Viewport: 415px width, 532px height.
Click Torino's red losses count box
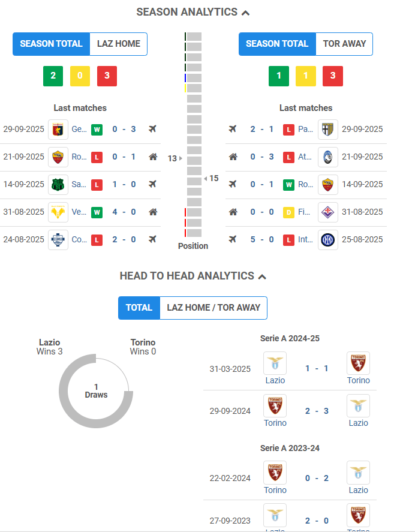[x=333, y=76]
